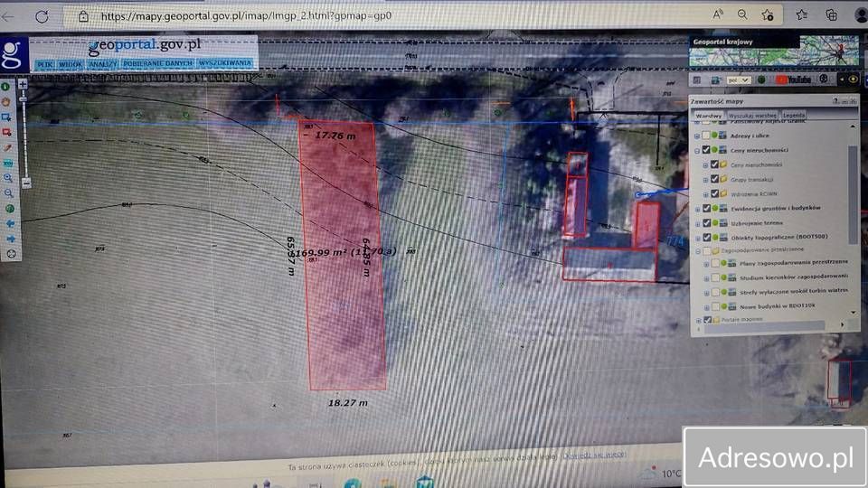
Task: Go to previous map view arrow
Action: coord(10,223)
